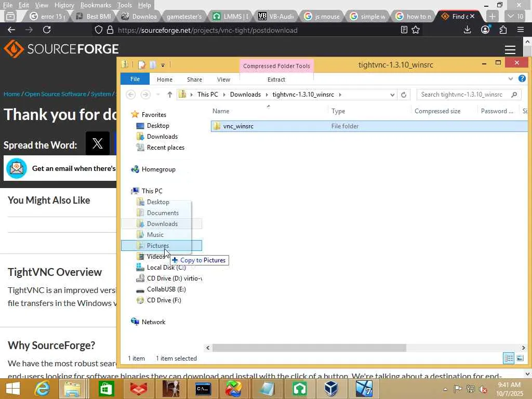Select Desktop under Favorites
The height and width of the screenshot is (399, 532).
pyautogui.click(x=158, y=126)
